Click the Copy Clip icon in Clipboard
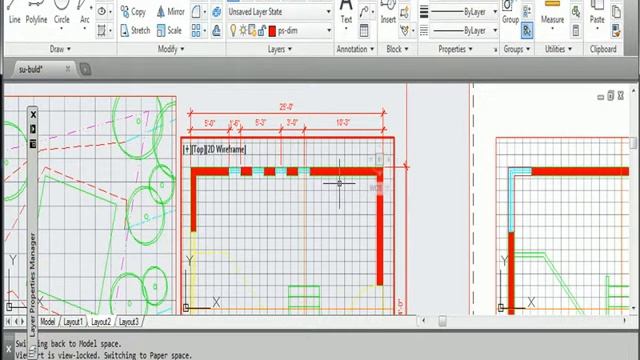640x360 pixels. 616,12
